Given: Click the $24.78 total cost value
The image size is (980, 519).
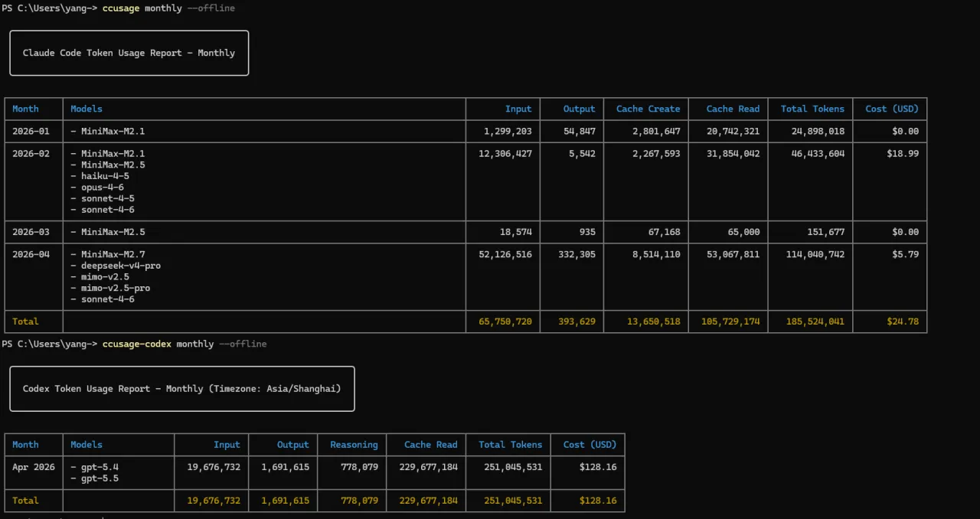Looking at the screenshot, I should (903, 322).
